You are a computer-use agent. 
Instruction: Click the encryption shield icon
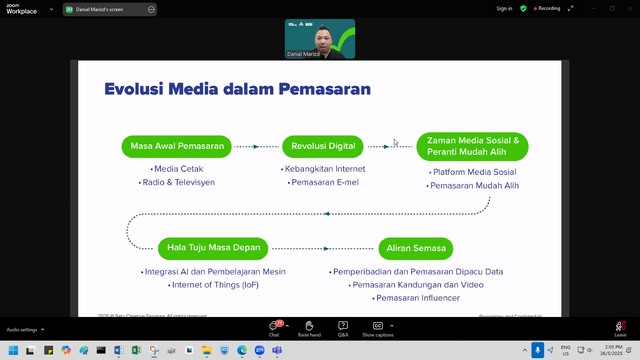pyautogui.click(x=523, y=9)
